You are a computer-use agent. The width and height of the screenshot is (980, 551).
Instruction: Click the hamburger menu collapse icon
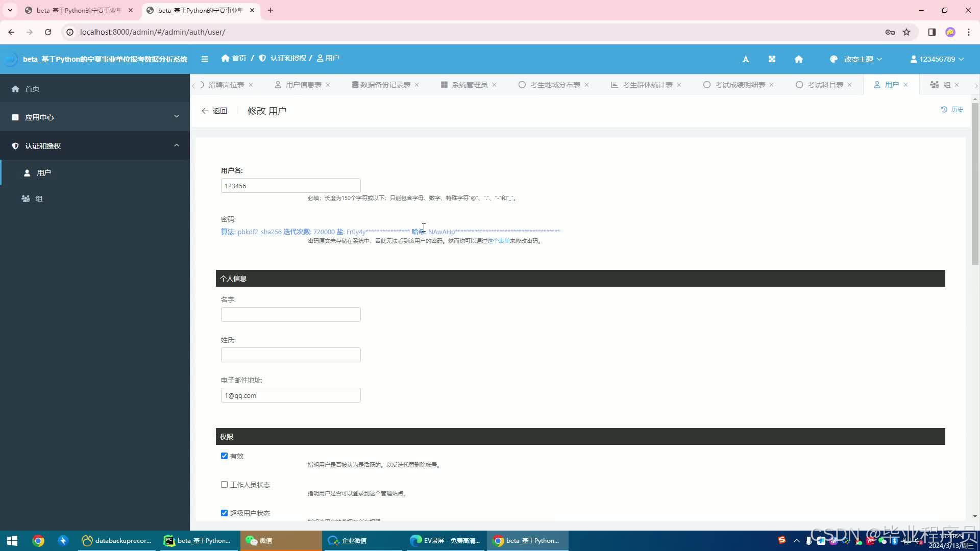pyautogui.click(x=205, y=59)
